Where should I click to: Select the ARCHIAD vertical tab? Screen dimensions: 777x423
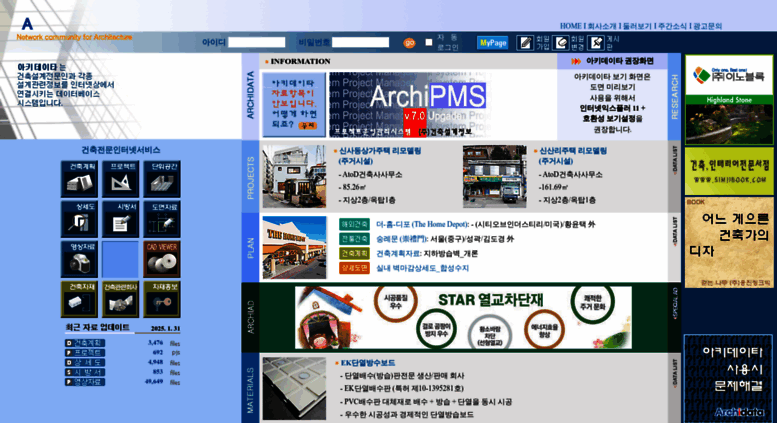pos(250,317)
